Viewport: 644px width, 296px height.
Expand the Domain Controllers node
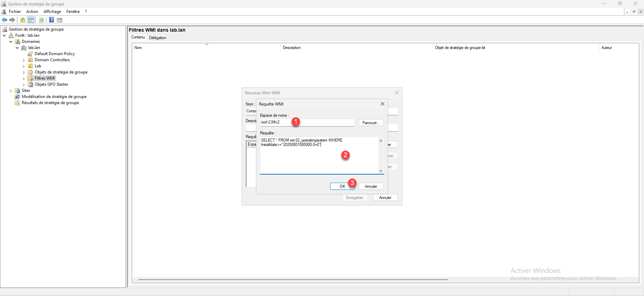point(23,60)
